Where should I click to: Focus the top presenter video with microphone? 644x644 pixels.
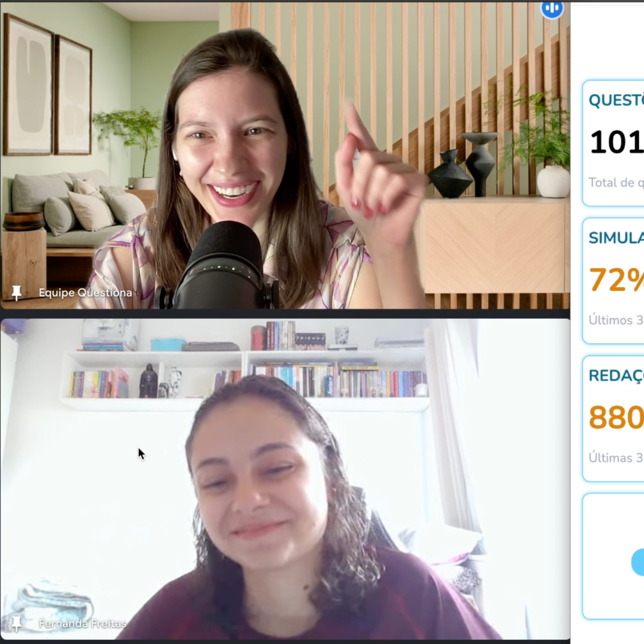coord(285,155)
